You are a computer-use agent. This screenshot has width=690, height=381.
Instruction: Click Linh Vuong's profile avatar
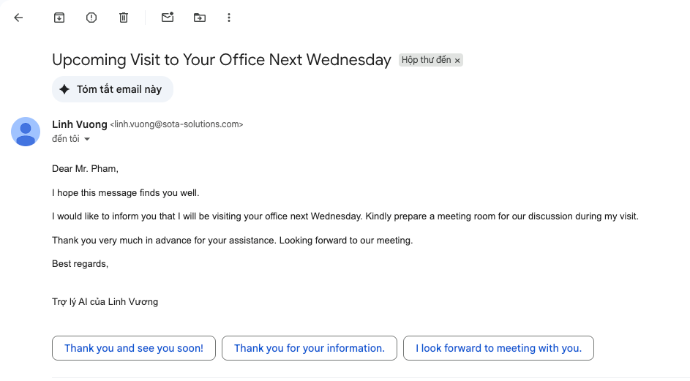(x=26, y=132)
